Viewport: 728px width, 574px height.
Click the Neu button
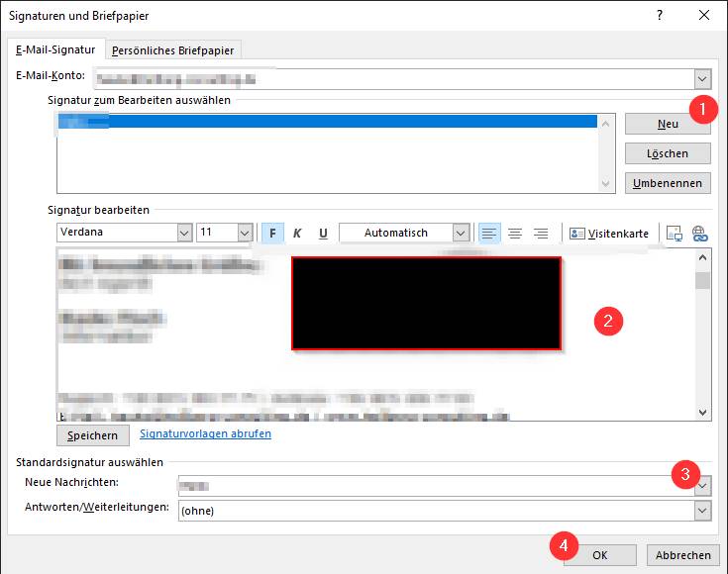pos(668,124)
